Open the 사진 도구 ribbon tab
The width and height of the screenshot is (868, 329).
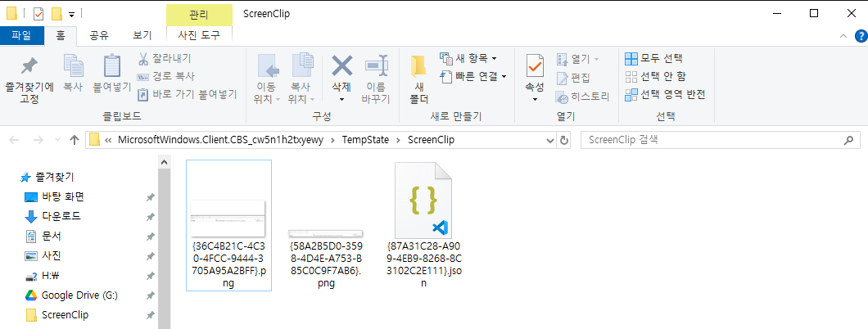199,36
